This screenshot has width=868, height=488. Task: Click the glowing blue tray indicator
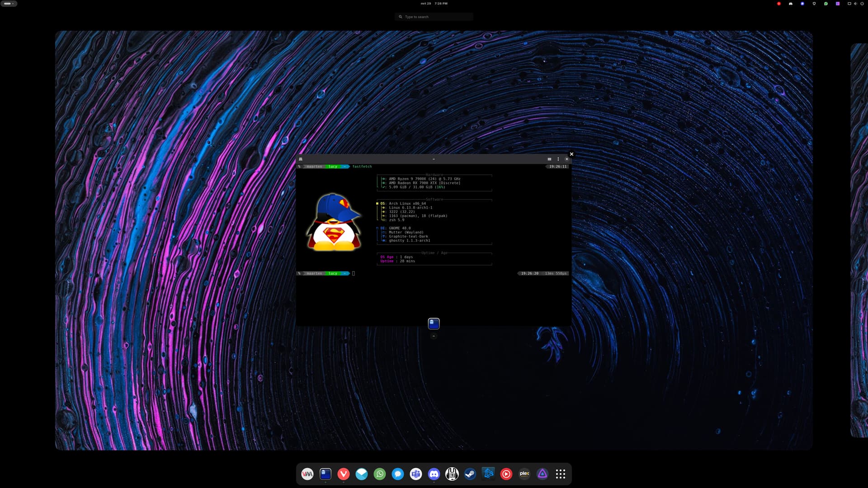pyautogui.click(x=802, y=4)
